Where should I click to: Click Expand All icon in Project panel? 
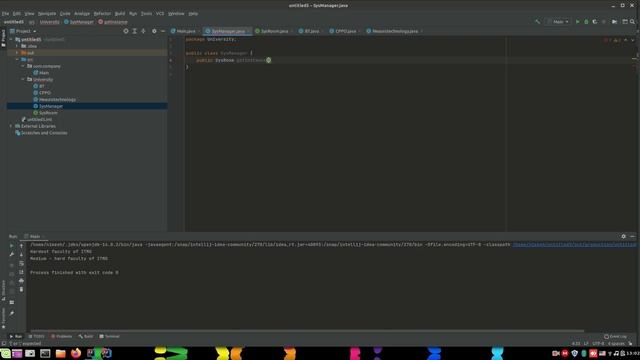coord(134,31)
